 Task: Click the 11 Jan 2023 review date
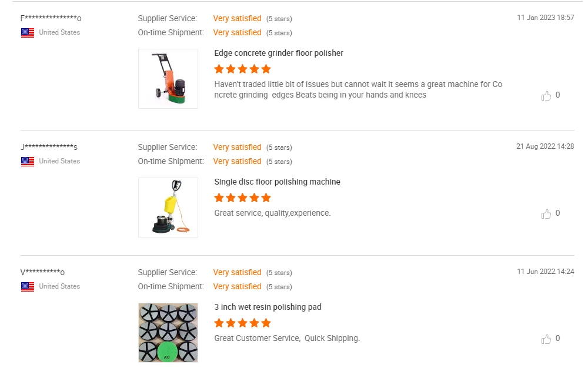545,18
